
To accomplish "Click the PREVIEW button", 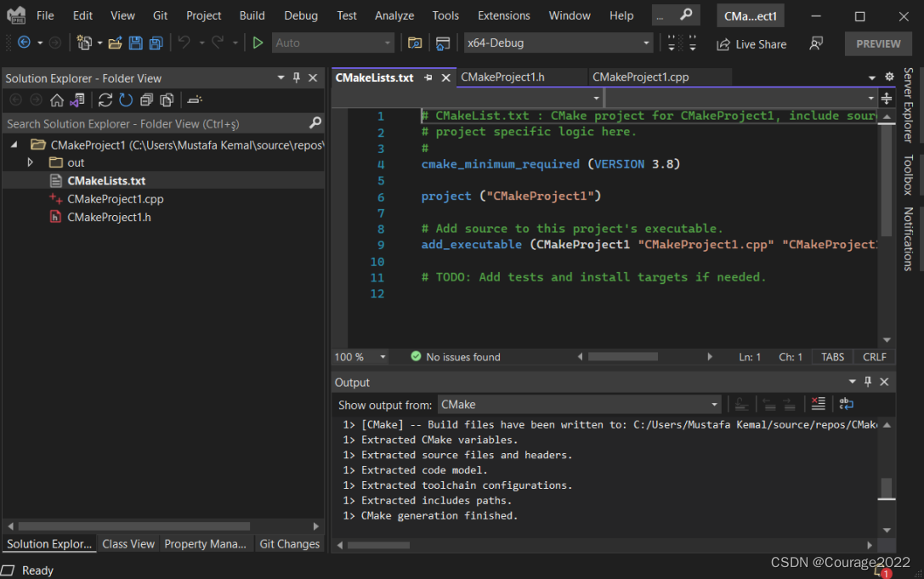I will point(878,43).
